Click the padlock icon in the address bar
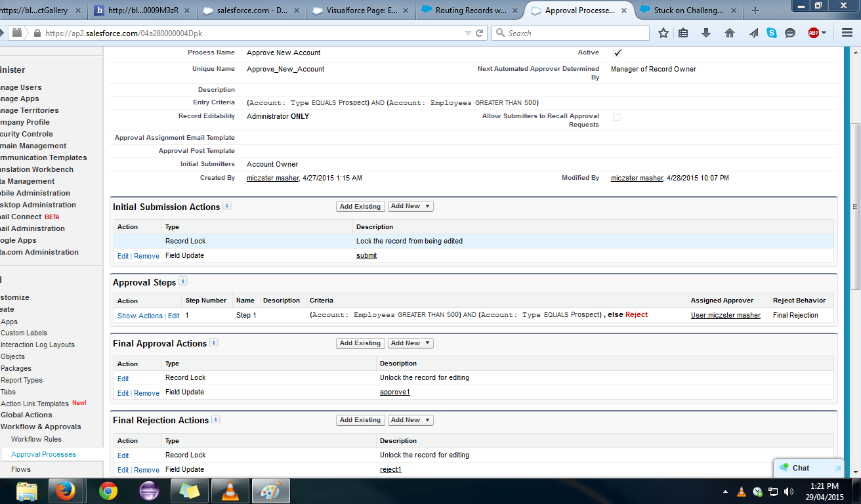 (37, 33)
